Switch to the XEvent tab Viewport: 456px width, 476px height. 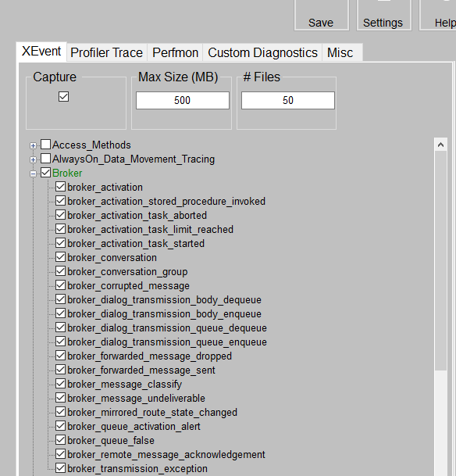coord(41,52)
